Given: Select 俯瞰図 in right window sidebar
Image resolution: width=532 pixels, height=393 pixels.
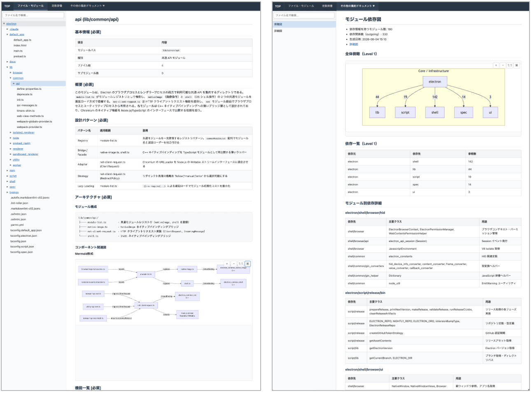Looking at the screenshot, I should click(304, 24).
